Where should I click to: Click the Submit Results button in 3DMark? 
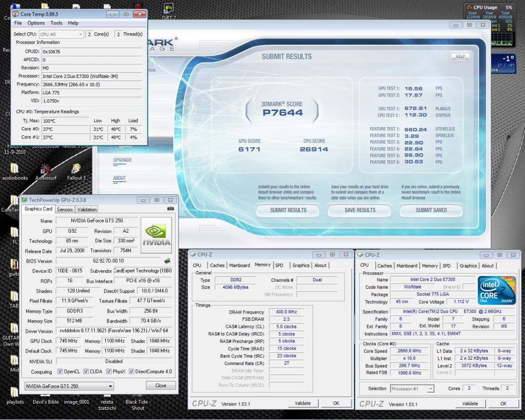[288, 210]
